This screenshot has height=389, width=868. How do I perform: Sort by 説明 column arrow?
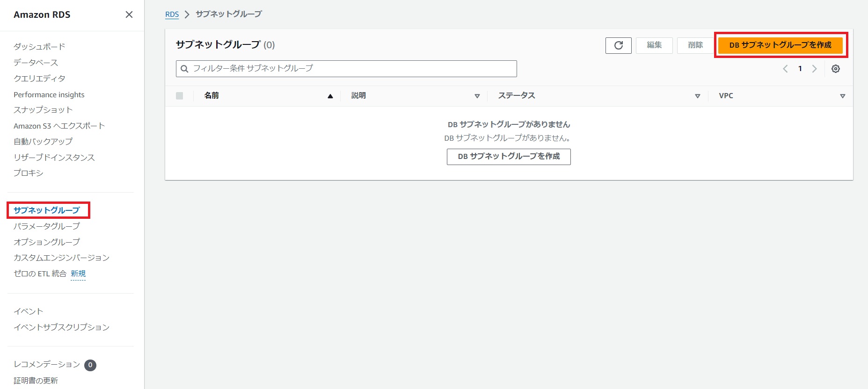[477, 96]
